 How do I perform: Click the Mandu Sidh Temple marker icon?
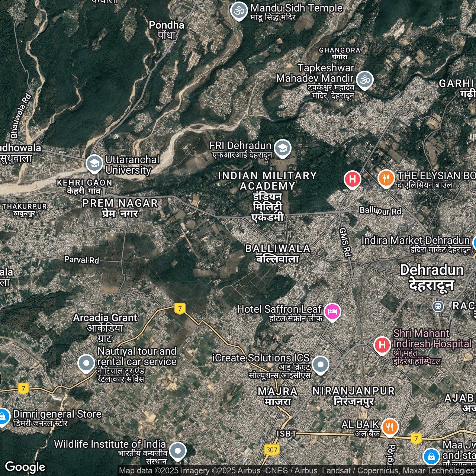pos(239,11)
